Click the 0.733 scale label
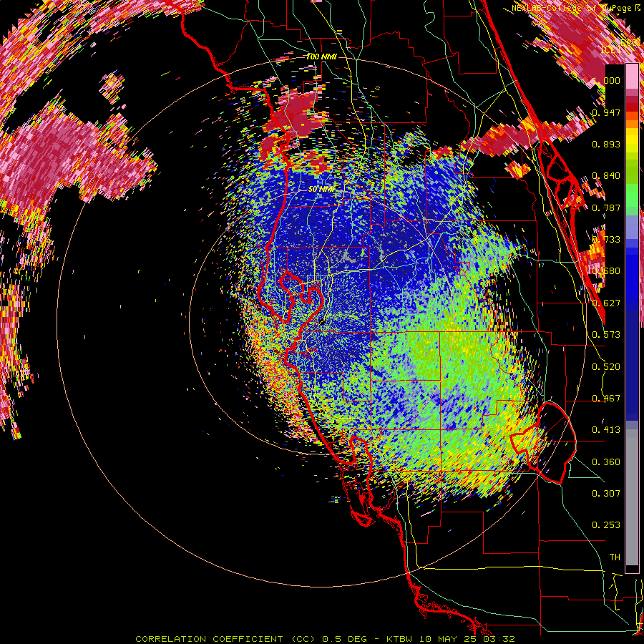 (606, 240)
